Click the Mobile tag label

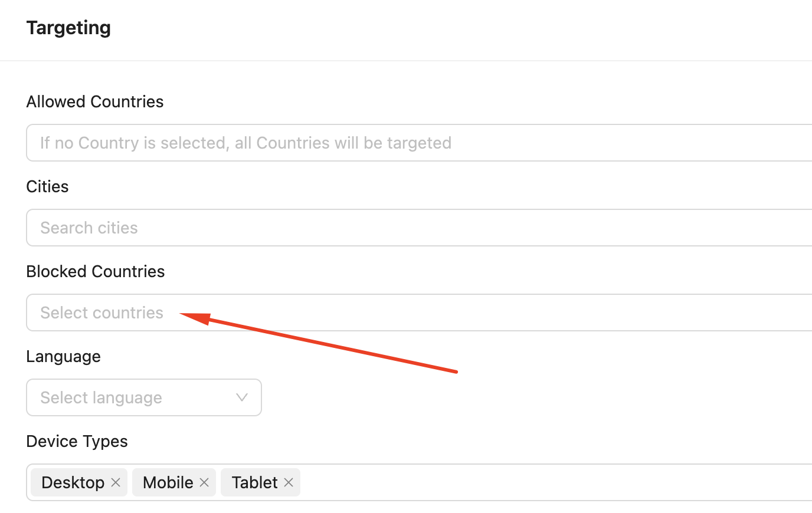168,482
